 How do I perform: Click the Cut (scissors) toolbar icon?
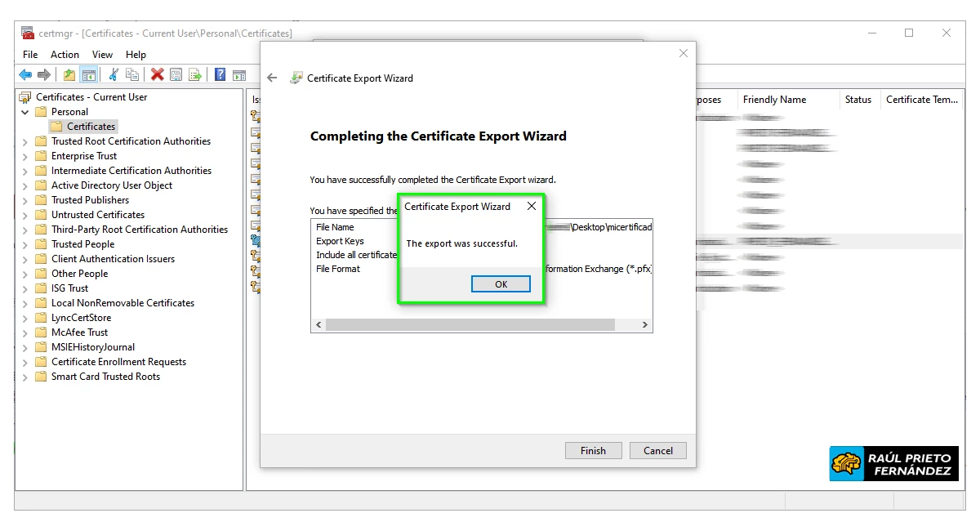pyautogui.click(x=114, y=74)
